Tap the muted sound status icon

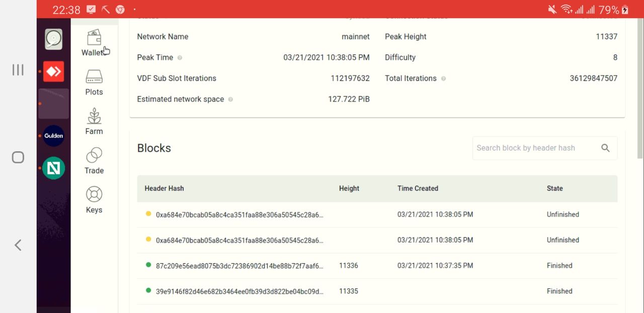pos(552,10)
